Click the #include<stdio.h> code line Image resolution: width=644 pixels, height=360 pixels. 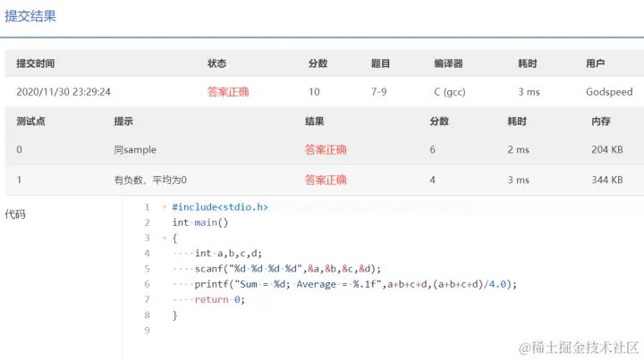pyautogui.click(x=220, y=207)
